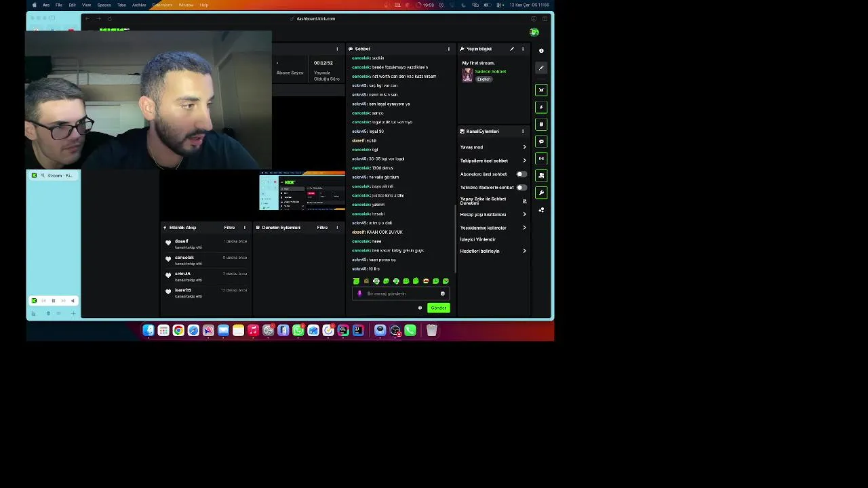Click isaref15 follower entry
The image size is (868, 488).
(206, 293)
